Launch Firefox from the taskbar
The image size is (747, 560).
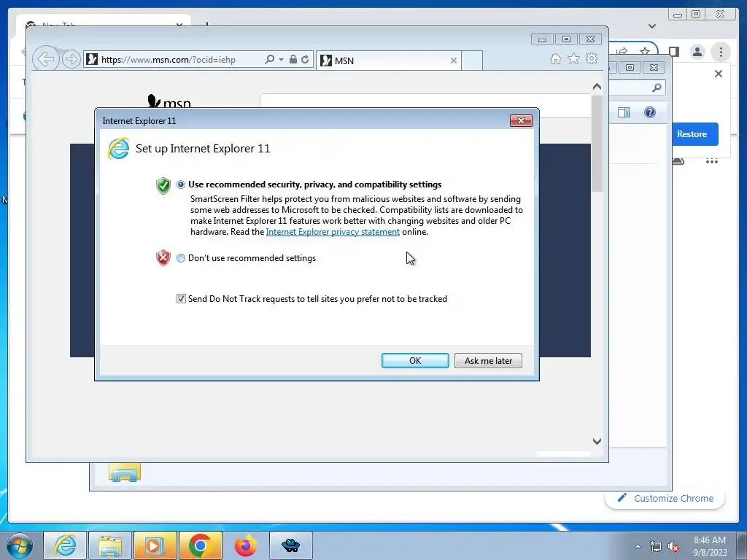point(245,545)
